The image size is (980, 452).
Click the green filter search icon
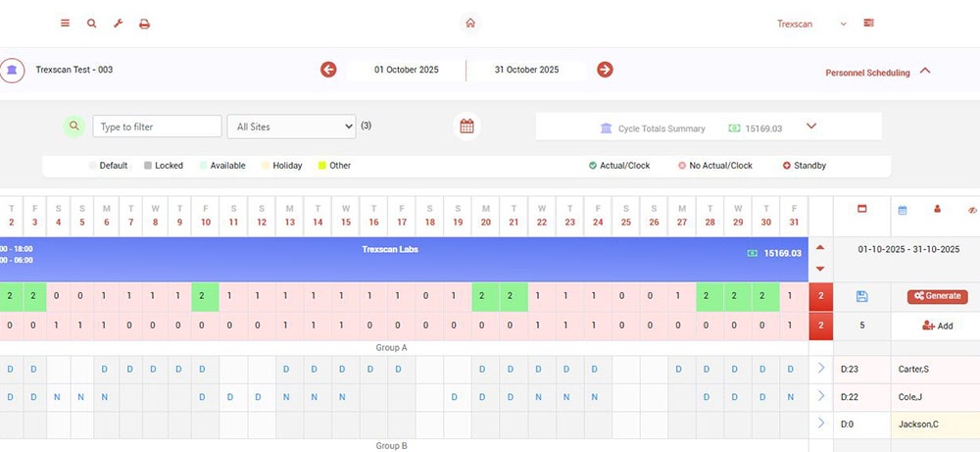point(74,126)
